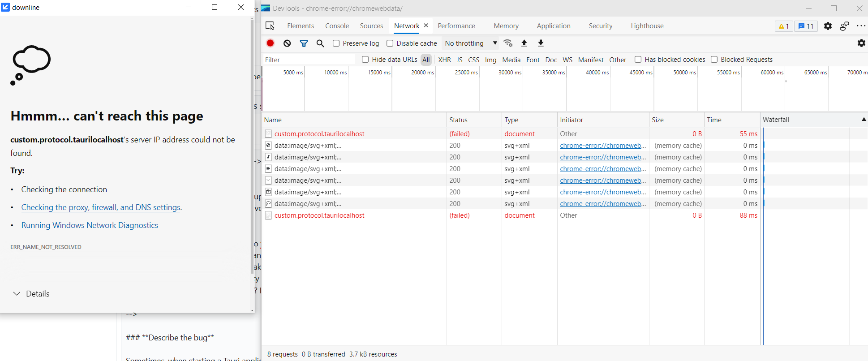Screen dimensions: 868x361
Task: Click the 30000 ms timeline overview marker
Action: pyautogui.click(x=510, y=73)
